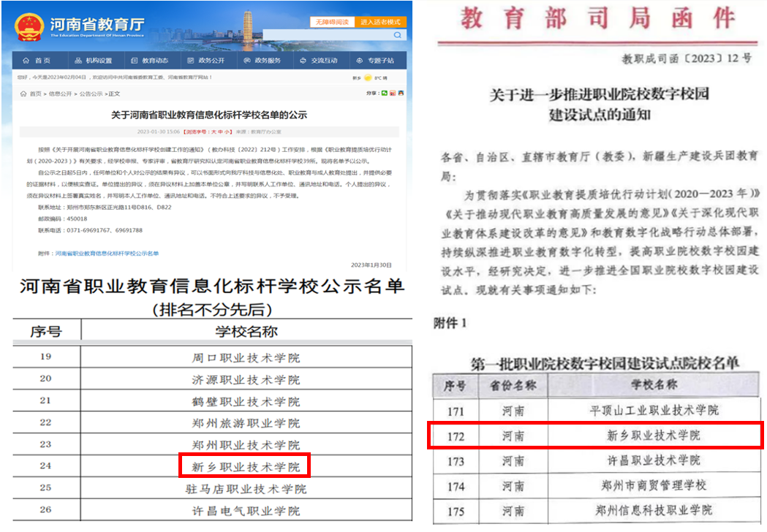Set article font size to 中
Viewport: 767px width, 532px height.
[x=219, y=132]
